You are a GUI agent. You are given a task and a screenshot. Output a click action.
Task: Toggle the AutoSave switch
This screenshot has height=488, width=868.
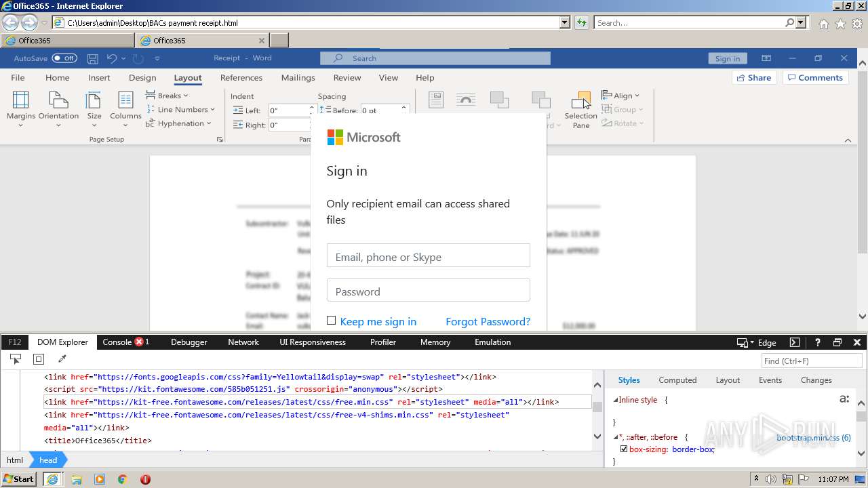(x=64, y=58)
